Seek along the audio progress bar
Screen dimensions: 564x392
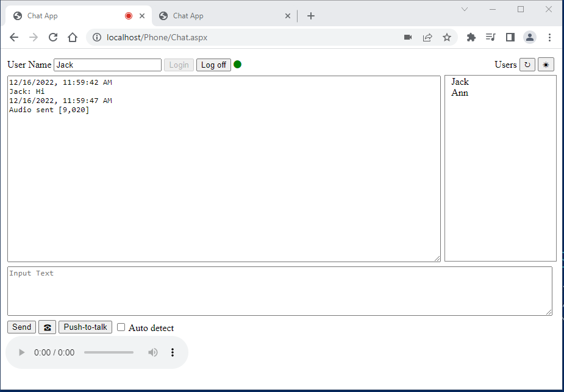click(x=109, y=352)
